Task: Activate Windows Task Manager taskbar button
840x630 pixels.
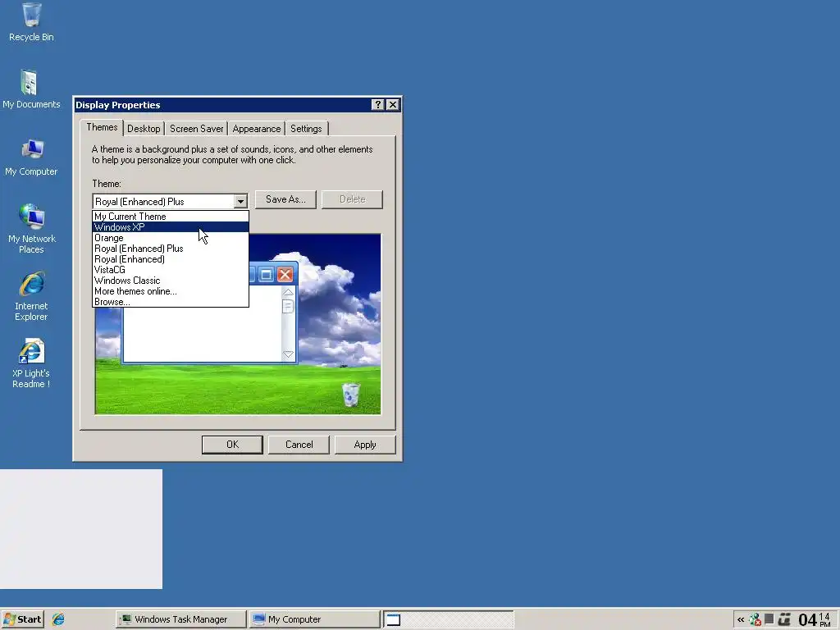Action: (181, 619)
